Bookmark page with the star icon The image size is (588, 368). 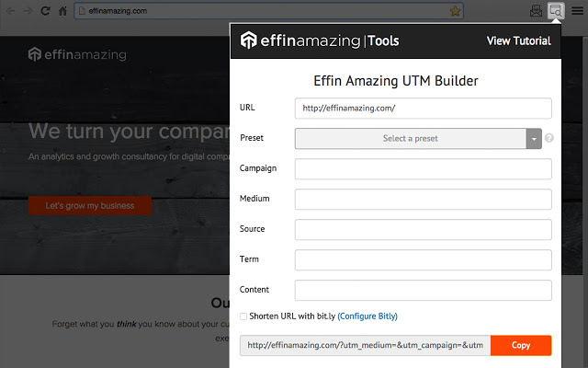456,11
